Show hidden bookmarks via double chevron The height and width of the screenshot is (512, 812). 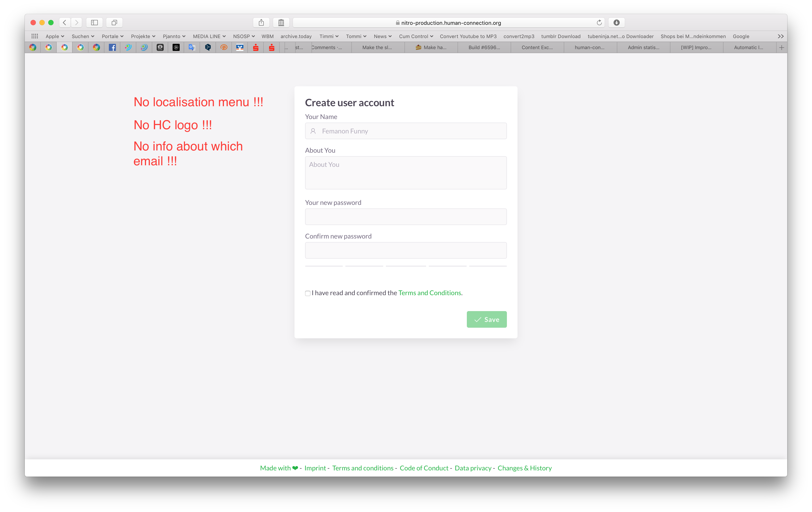click(x=781, y=36)
